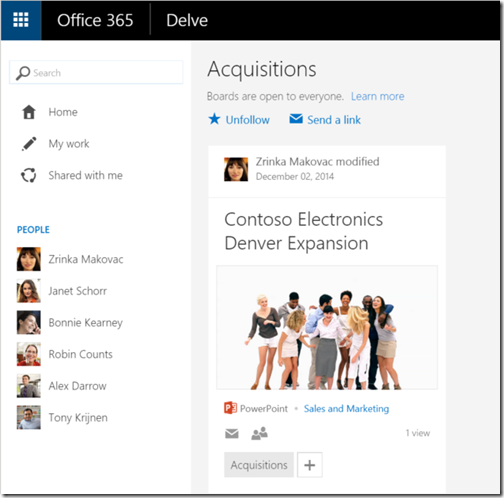Image resolution: width=504 pixels, height=498 pixels.
Task: Click Bonnie Kearney's profile photo
Action: [x=29, y=322]
